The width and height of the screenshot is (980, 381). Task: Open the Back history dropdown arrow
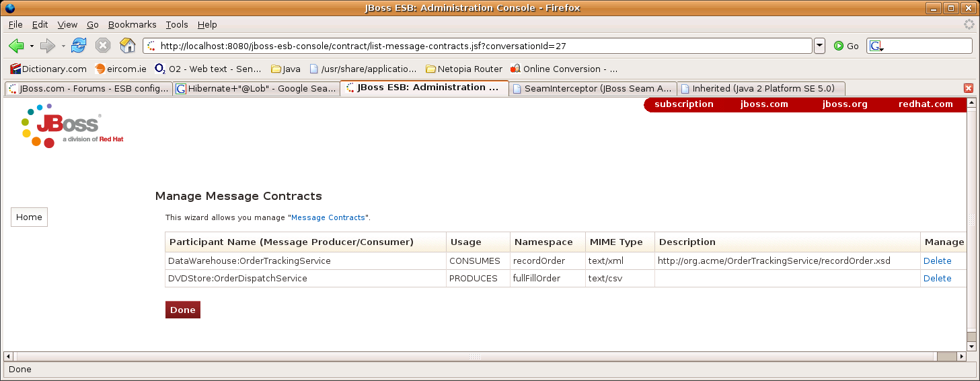(31, 46)
